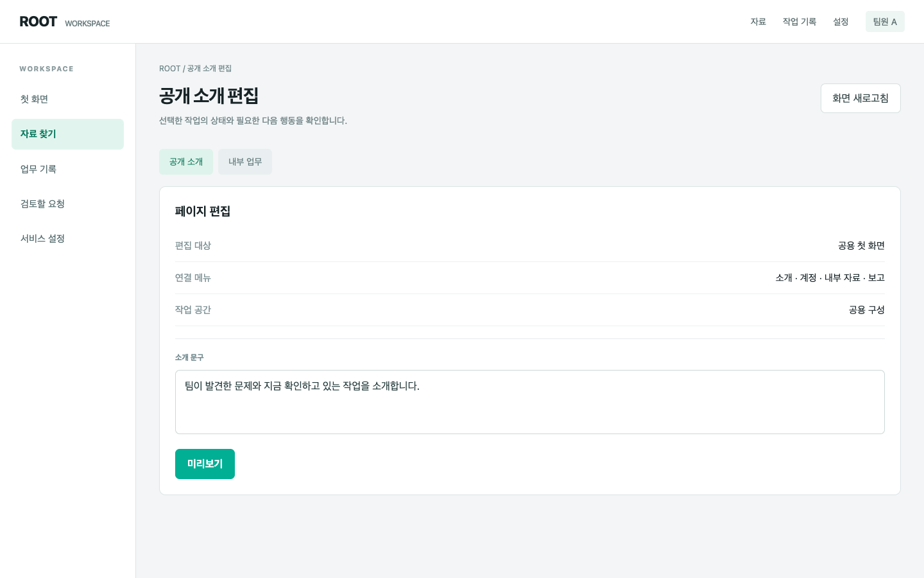This screenshot has height=578, width=924.
Task: Open 설정 in the top navigation
Action: 841,22
